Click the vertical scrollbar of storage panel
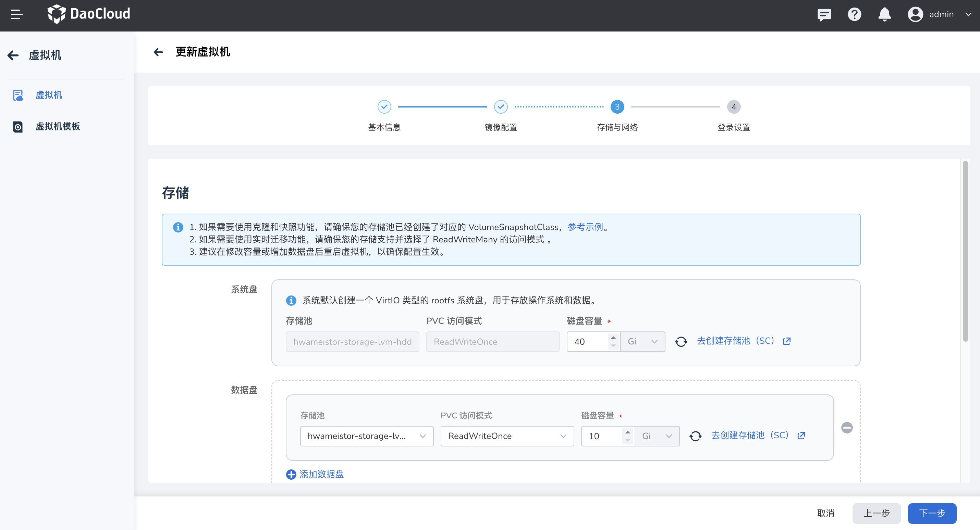 (x=965, y=251)
